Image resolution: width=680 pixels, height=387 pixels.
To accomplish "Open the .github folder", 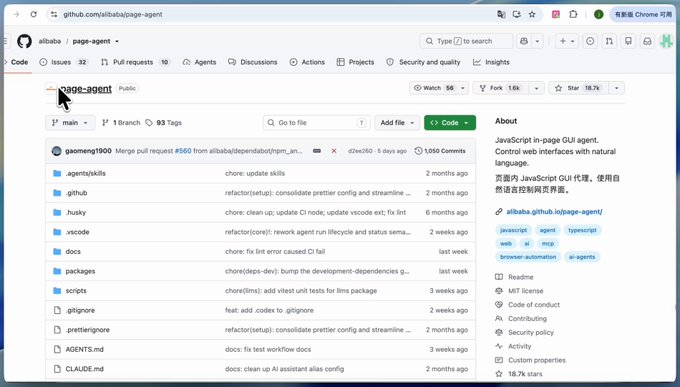I will (x=76, y=193).
